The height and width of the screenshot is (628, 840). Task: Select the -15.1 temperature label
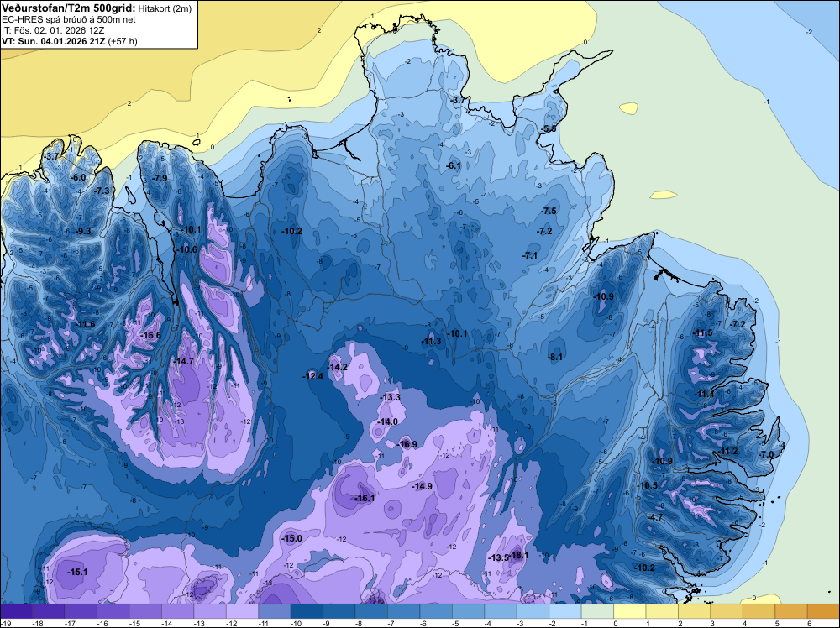(x=77, y=572)
